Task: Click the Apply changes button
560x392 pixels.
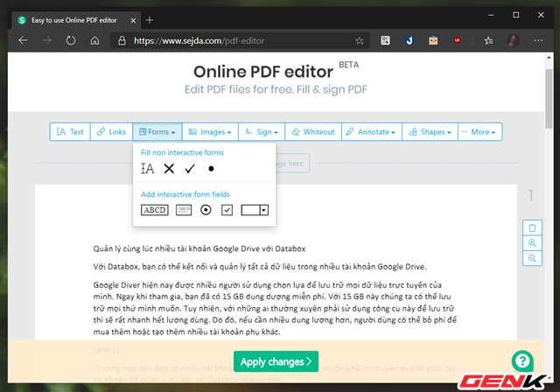Action: (276, 361)
